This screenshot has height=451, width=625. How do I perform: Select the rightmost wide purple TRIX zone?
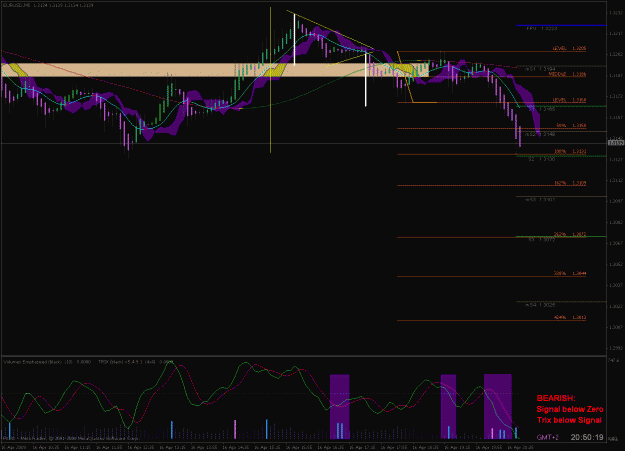pyautogui.click(x=498, y=407)
